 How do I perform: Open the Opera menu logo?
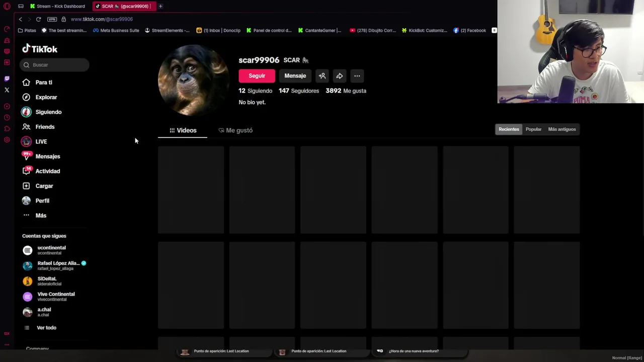click(x=7, y=6)
